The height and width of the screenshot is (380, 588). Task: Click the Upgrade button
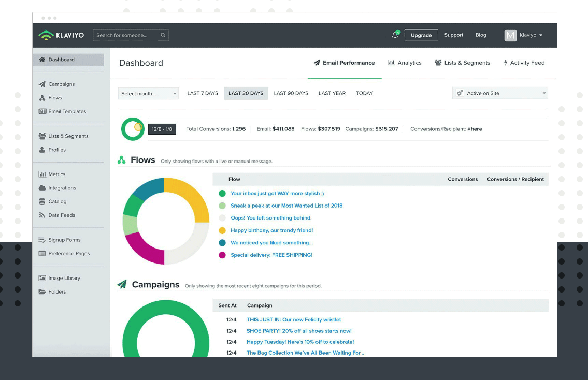pos(421,35)
